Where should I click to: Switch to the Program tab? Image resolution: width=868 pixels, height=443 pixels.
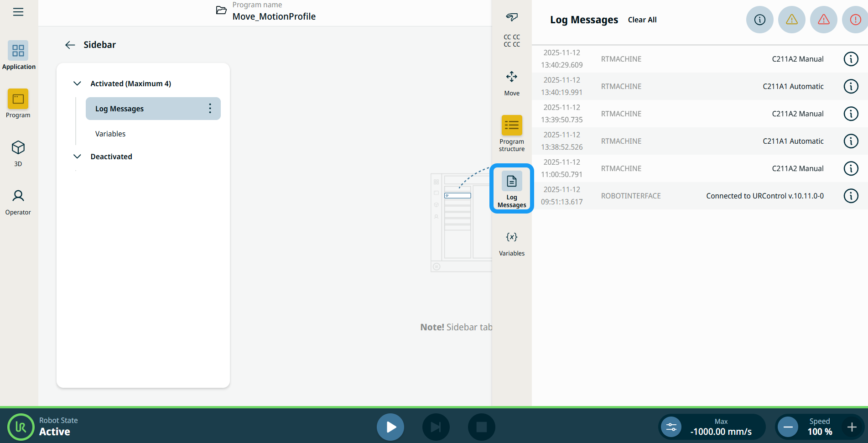(18, 104)
